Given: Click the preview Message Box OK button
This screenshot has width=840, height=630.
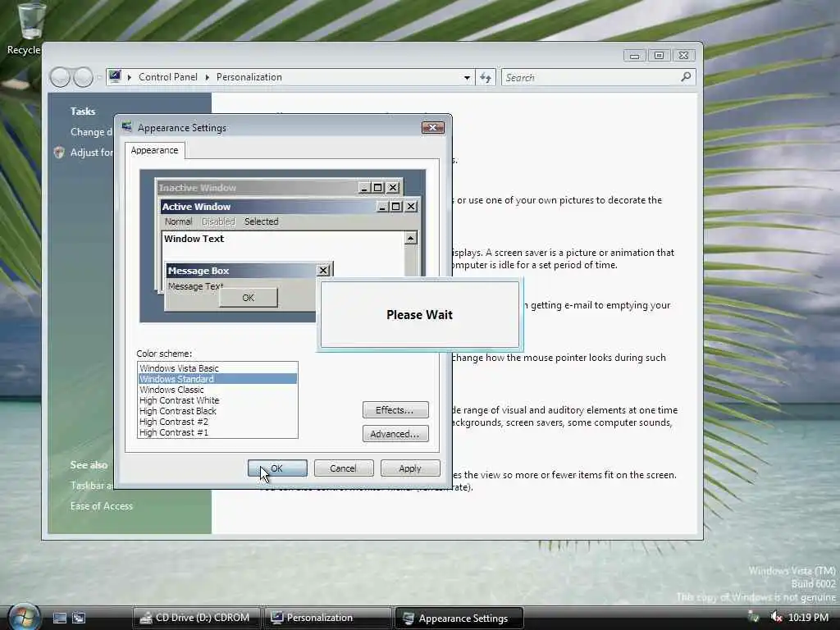Looking at the screenshot, I should tap(248, 297).
